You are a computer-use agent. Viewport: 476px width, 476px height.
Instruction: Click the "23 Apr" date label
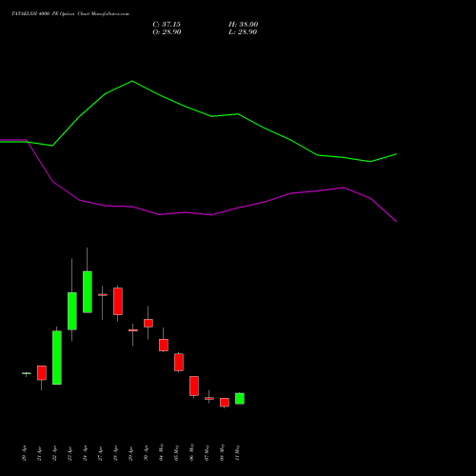coord(70,453)
